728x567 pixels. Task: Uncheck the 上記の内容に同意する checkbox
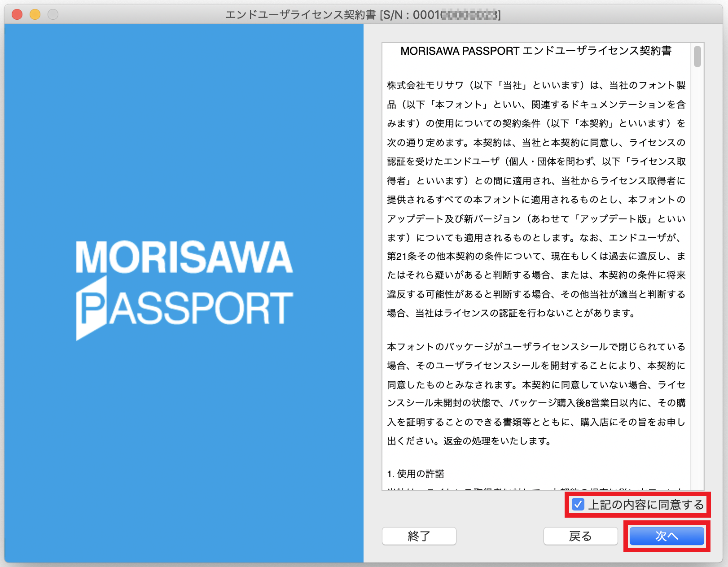coord(578,505)
